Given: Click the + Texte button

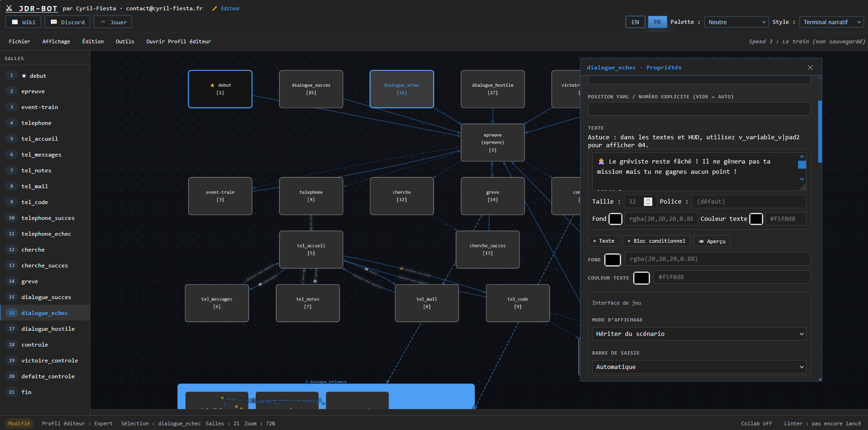Looking at the screenshot, I should point(603,241).
